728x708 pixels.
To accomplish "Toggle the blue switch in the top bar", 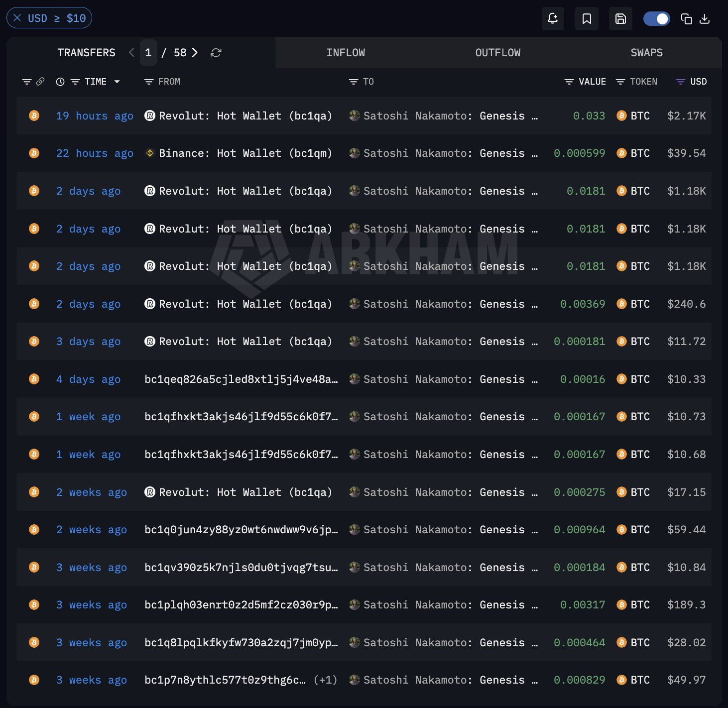I will click(x=656, y=19).
